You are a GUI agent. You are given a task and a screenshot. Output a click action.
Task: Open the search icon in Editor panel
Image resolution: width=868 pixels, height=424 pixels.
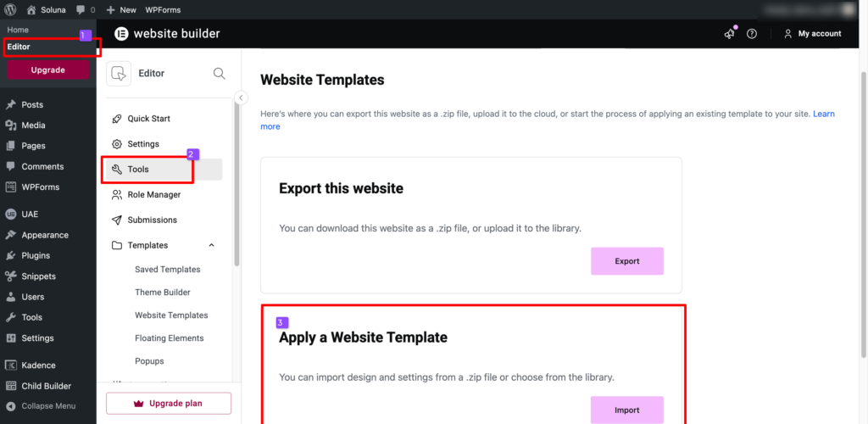point(219,74)
